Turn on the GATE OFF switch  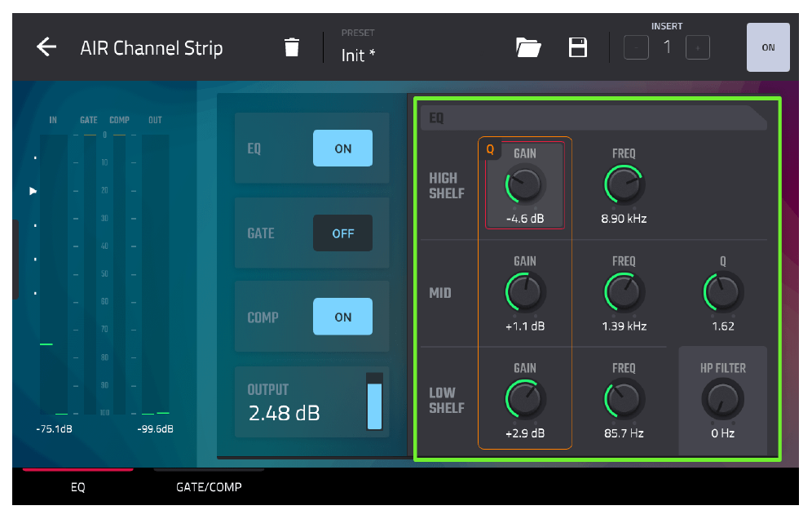point(343,233)
